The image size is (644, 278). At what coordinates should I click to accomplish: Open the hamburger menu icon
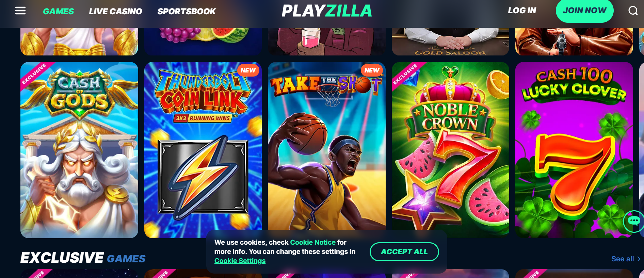[20, 11]
